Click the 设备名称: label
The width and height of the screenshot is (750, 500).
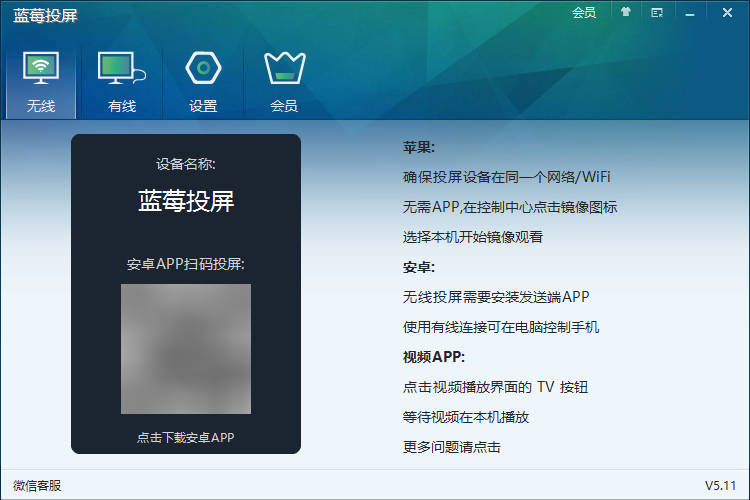click(x=186, y=164)
